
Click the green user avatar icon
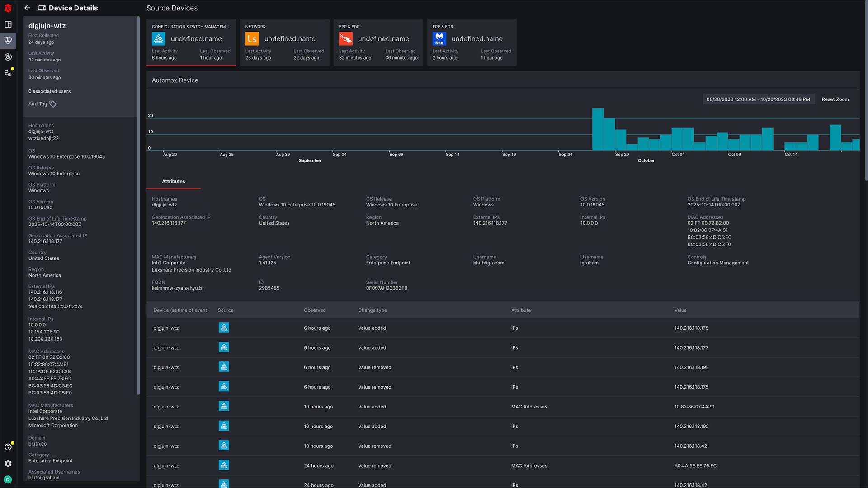coord(8,479)
